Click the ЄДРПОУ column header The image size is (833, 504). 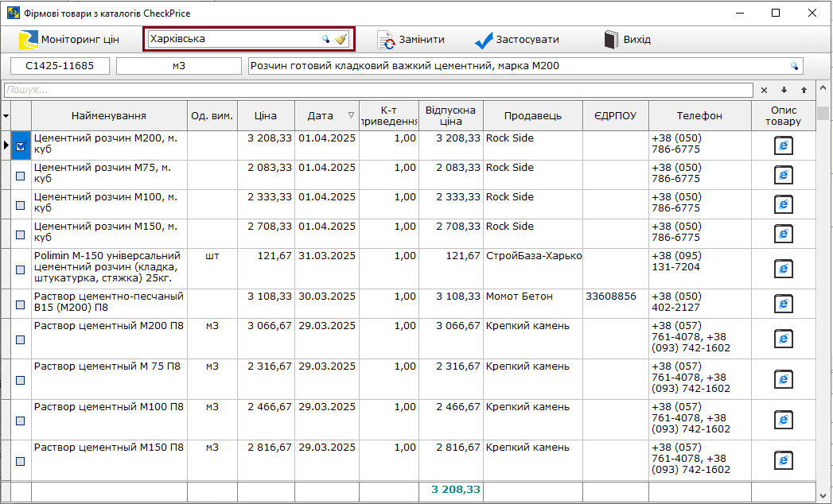tap(615, 116)
